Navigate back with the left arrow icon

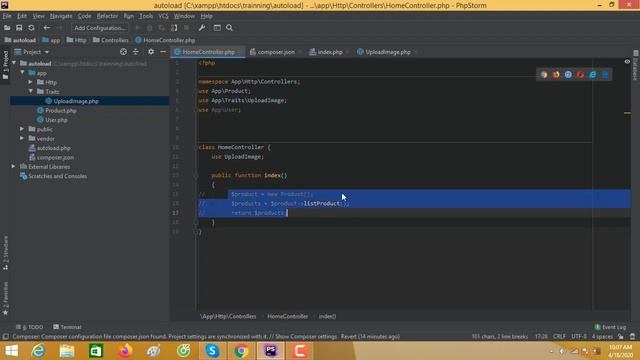47,28
